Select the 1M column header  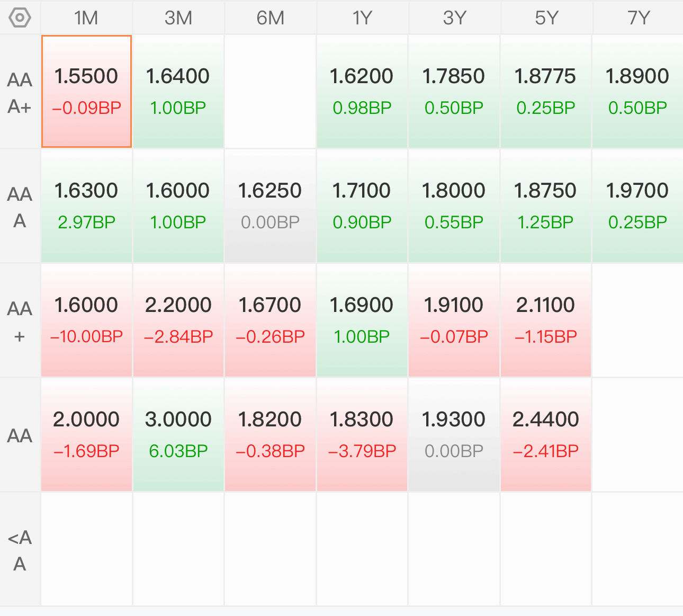(x=86, y=18)
